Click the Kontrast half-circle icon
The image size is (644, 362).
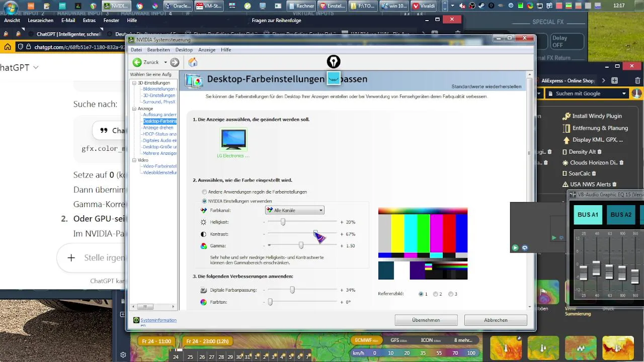pyautogui.click(x=203, y=234)
